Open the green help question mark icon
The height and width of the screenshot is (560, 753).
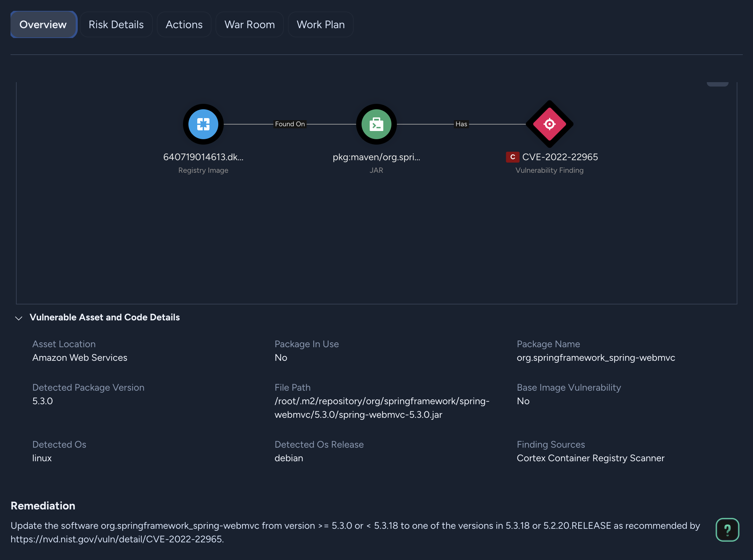click(x=727, y=529)
